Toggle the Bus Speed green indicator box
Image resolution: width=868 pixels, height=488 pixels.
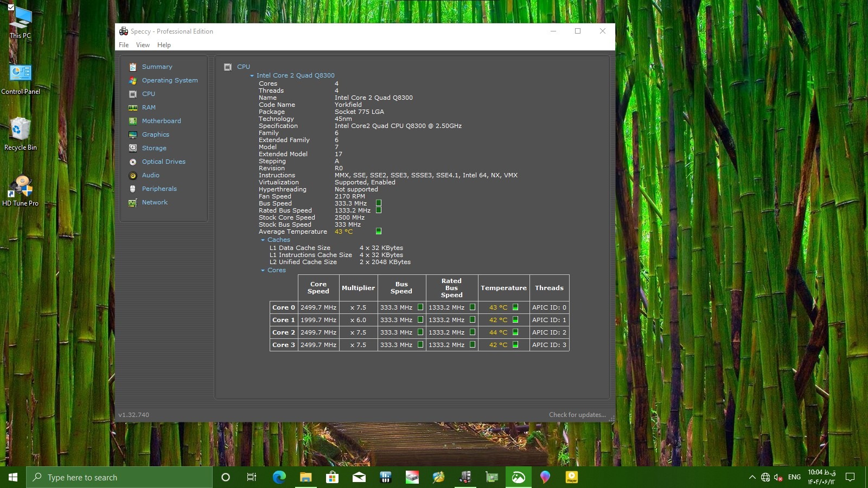379,203
